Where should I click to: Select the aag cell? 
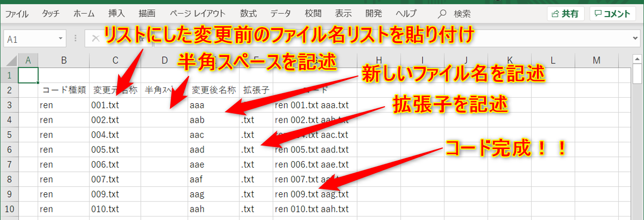214,194
